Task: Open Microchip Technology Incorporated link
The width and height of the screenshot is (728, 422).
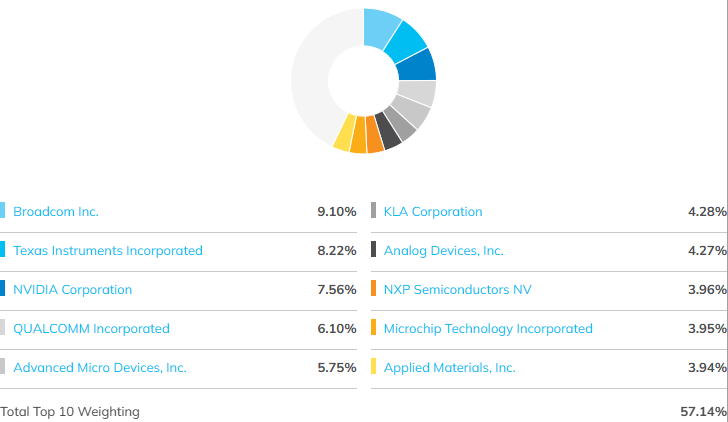Action: (488, 329)
